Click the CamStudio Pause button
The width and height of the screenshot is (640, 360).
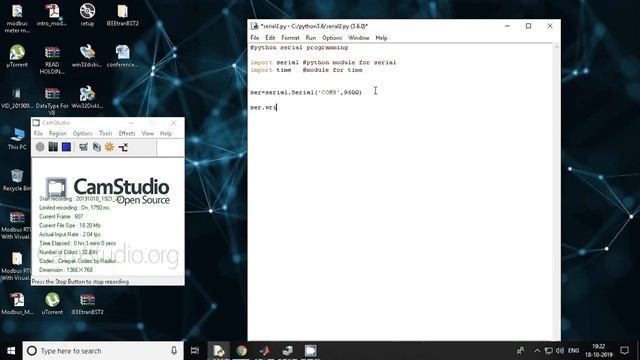pos(53,147)
